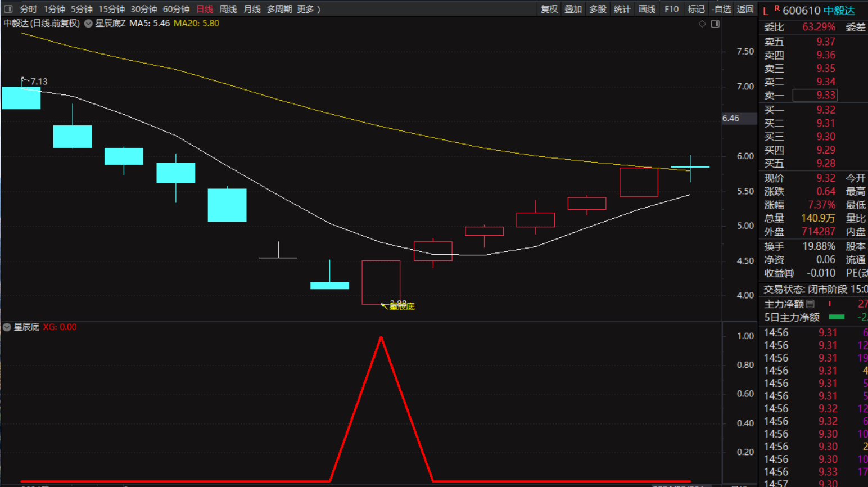Select the 60分钟 period tab
Image resolution: width=868 pixels, height=487 pixels.
[x=176, y=9]
